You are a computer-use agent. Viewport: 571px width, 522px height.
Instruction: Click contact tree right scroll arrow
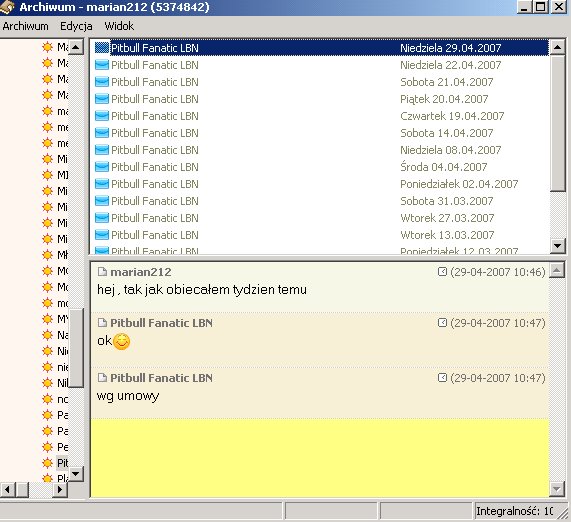61,490
